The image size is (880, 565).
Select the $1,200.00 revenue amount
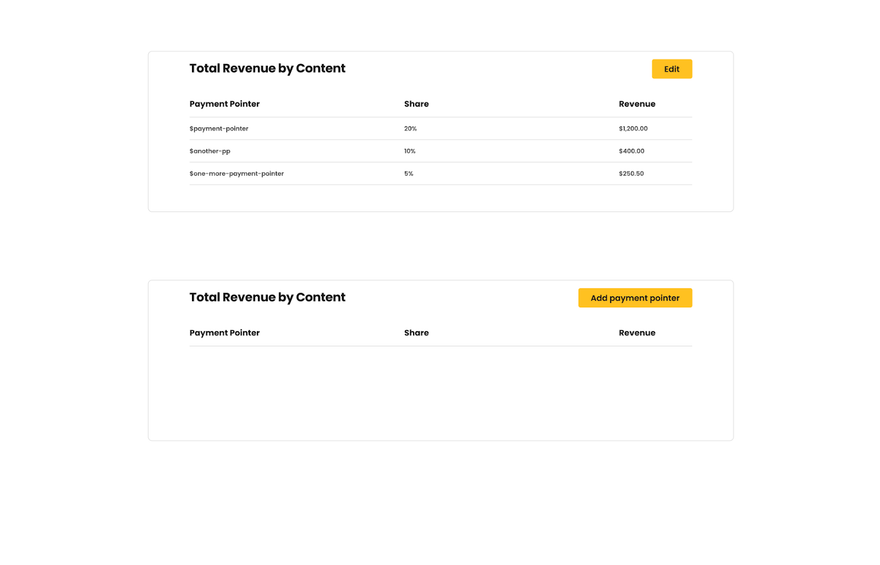point(633,129)
